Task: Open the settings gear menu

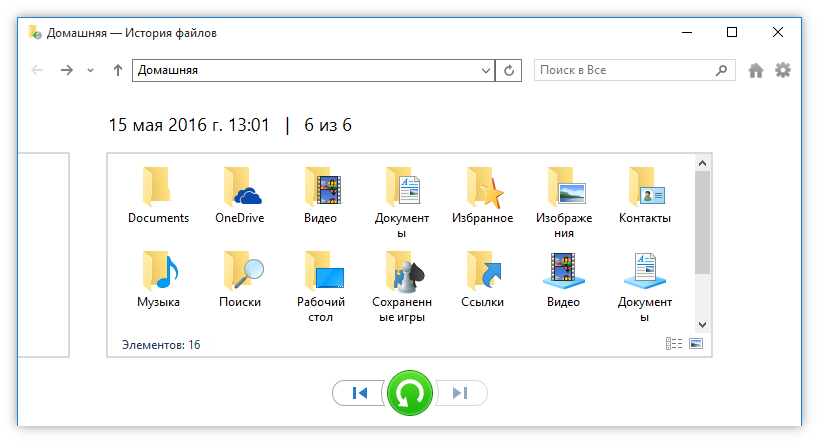Action: coord(783,70)
